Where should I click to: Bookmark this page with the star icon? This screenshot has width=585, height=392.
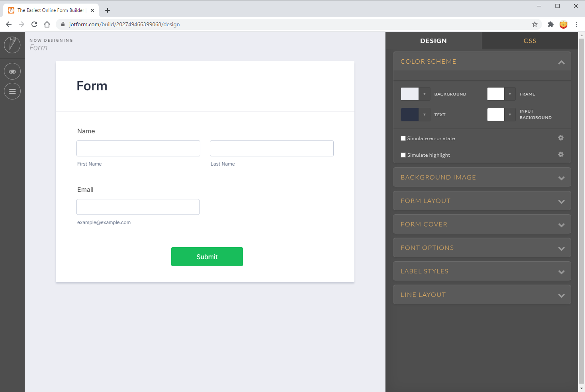pyautogui.click(x=535, y=24)
